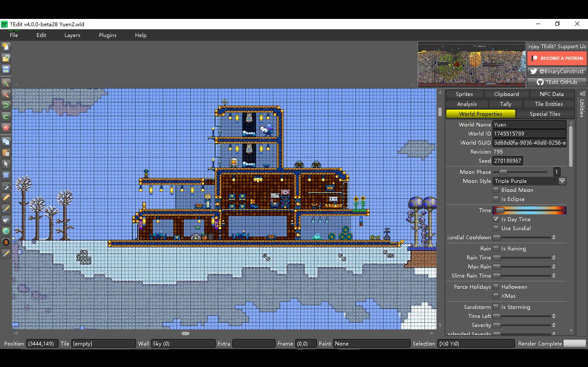Click the Zoom In magnifier icon

[x=6, y=83]
